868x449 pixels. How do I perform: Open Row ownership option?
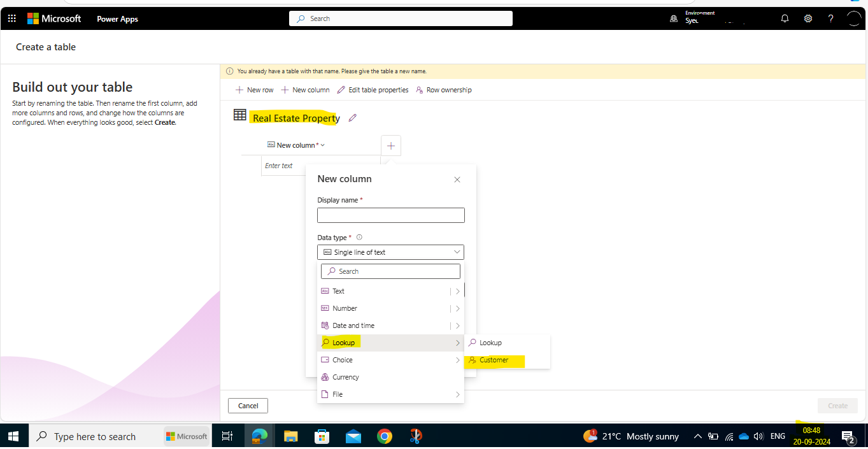pyautogui.click(x=444, y=90)
